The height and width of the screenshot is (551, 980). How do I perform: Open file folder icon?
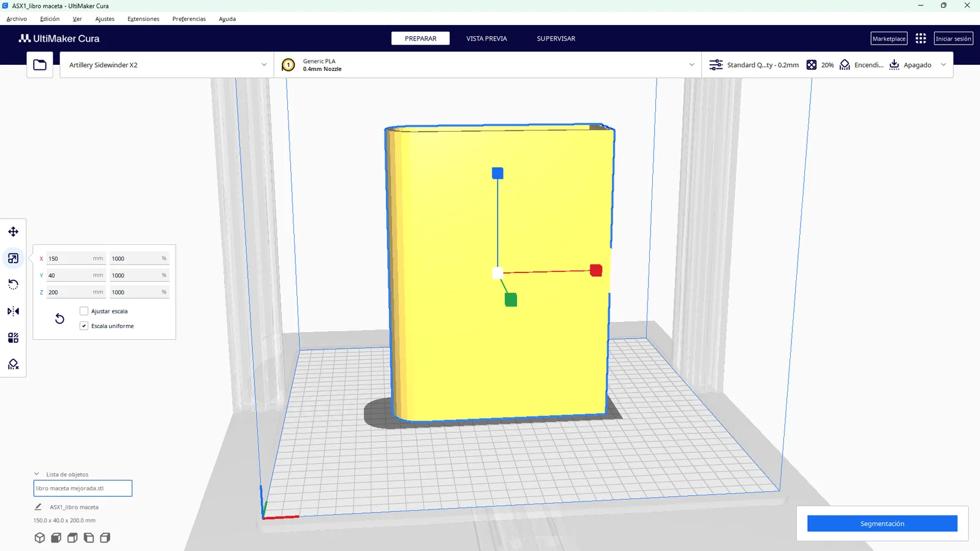coord(40,65)
